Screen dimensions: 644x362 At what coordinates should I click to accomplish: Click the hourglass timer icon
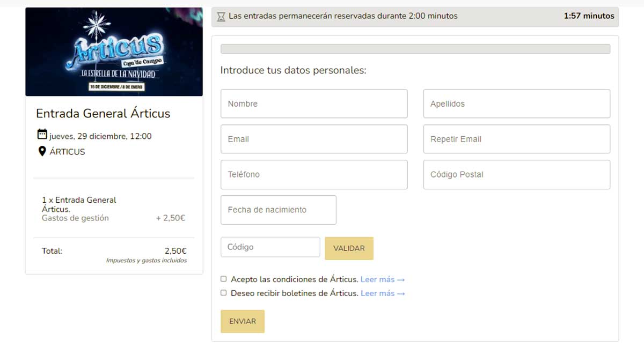[x=222, y=16]
